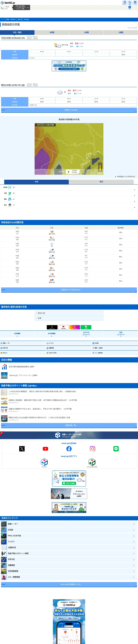Go to トップ in the breadcrumb

click(x=2, y=20)
